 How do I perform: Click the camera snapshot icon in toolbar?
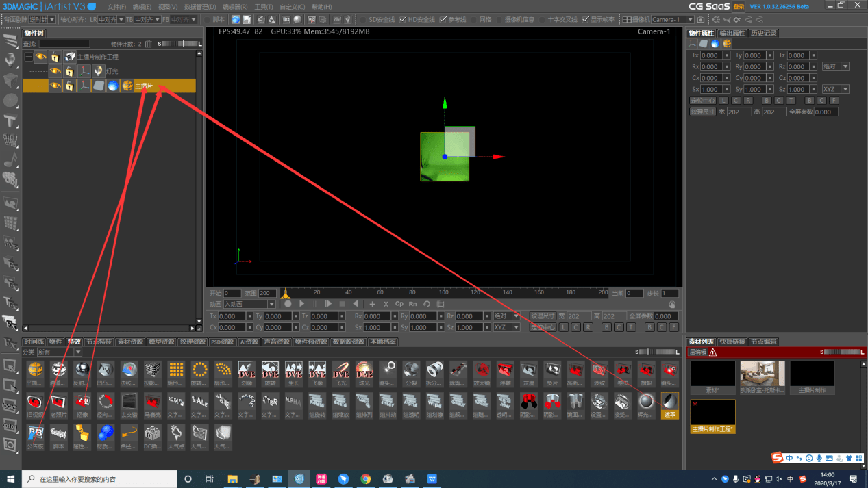[700, 20]
